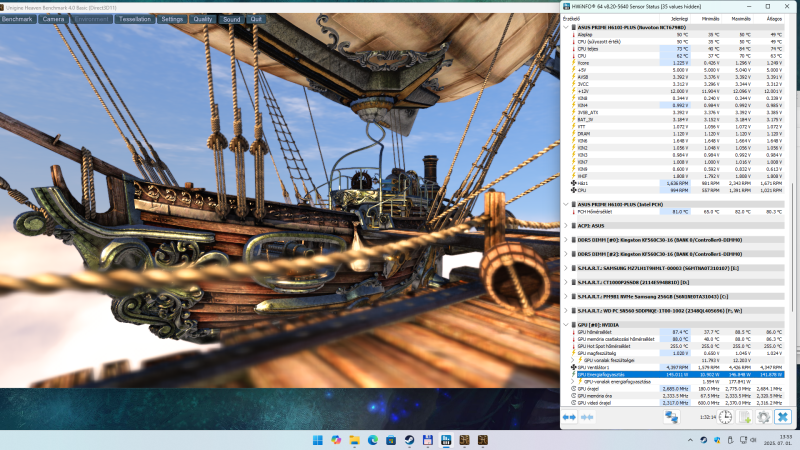The height and width of the screenshot is (450, 800).
Task: Click the log file start icon
Action: click(744, 417)
